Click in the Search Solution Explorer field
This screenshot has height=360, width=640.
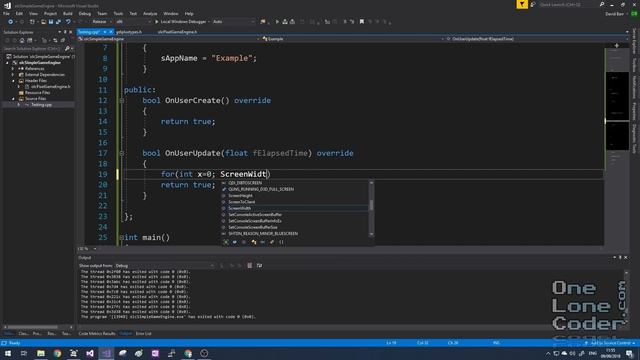33,49
